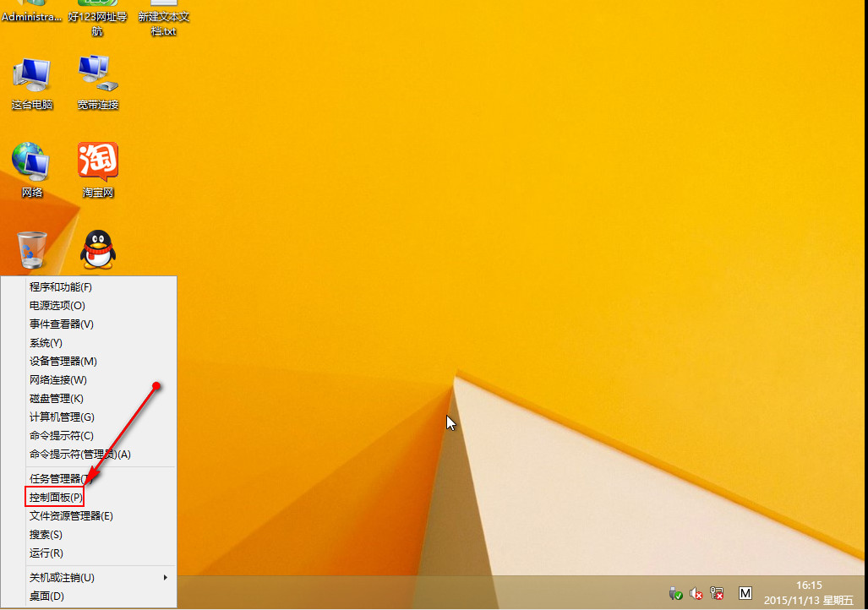Open 控制面板(P) from the menu
The height and width of the screenshot is (610, 868).
tap(56, 498)
